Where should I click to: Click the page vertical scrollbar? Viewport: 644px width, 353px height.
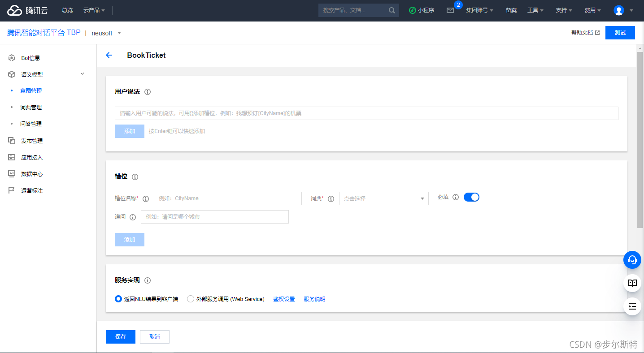(x=640, y=139)
